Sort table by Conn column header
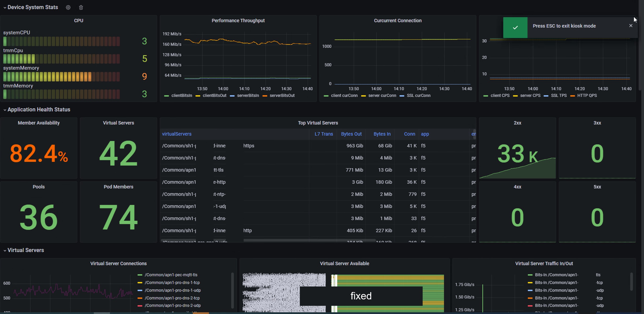Image resolution: width=644 pixels, height=314 pixels. [409, 134]
